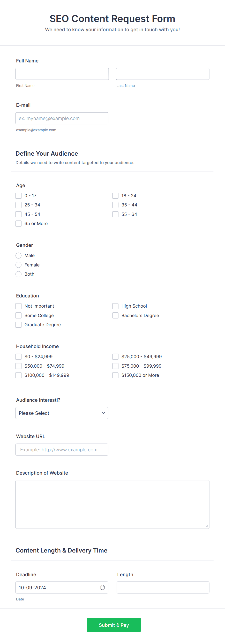Viewport: 225px width, 644px height.
Task: Click the First Name input field
Action: click(62, 74)
